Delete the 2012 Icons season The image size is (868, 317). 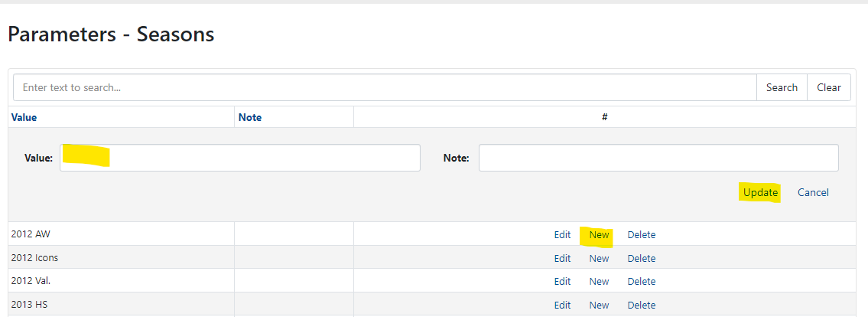pos(642,258)
